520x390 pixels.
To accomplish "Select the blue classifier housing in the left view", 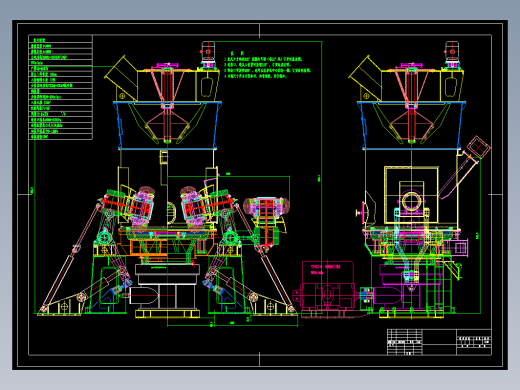I will coord(167,125).
